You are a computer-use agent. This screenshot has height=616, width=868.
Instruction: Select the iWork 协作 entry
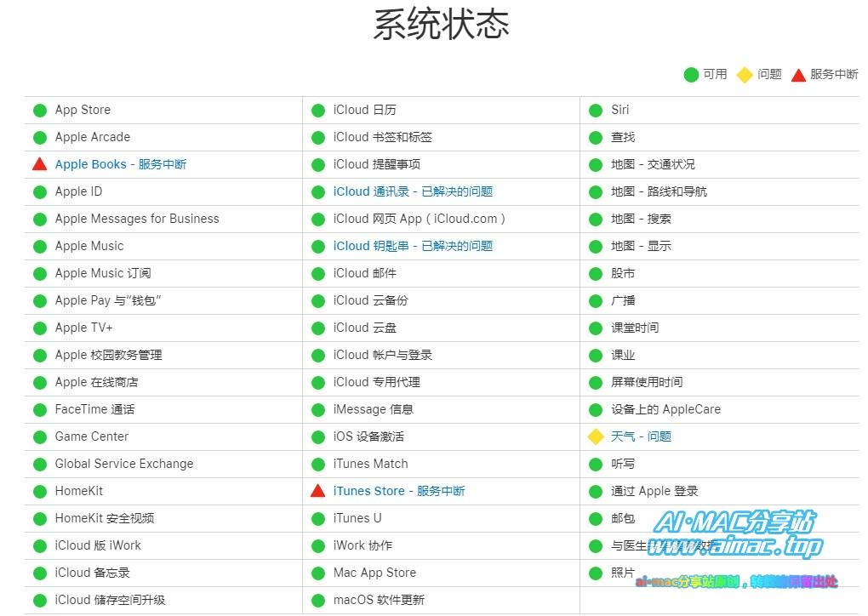tap(363, 545)
